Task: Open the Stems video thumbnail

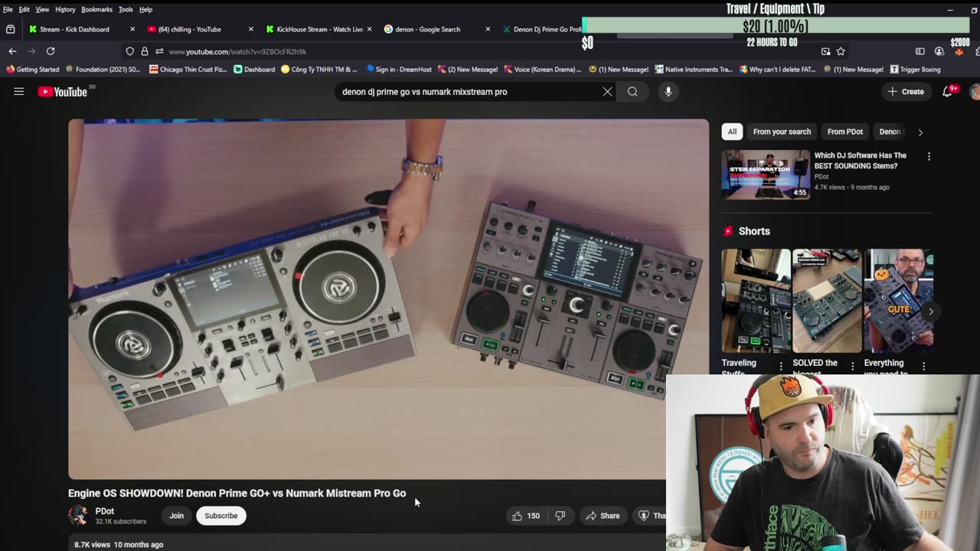Action: [766, 174]
